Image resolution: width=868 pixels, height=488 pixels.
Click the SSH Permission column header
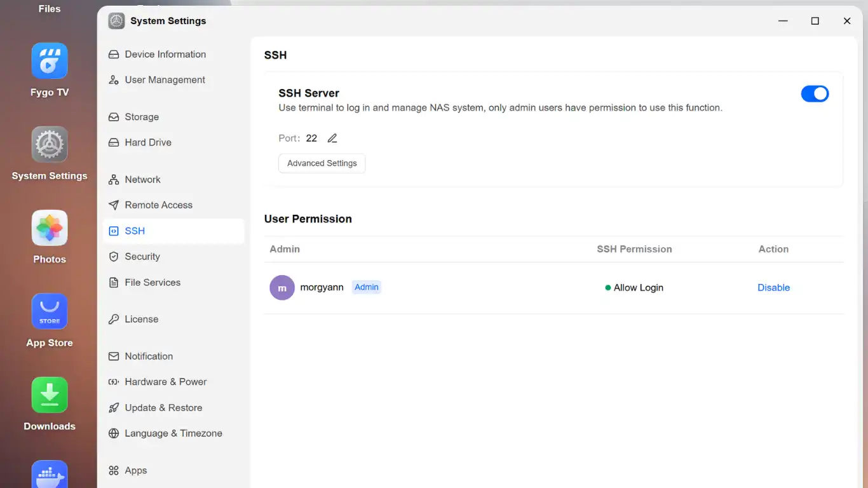click(634, 249)
